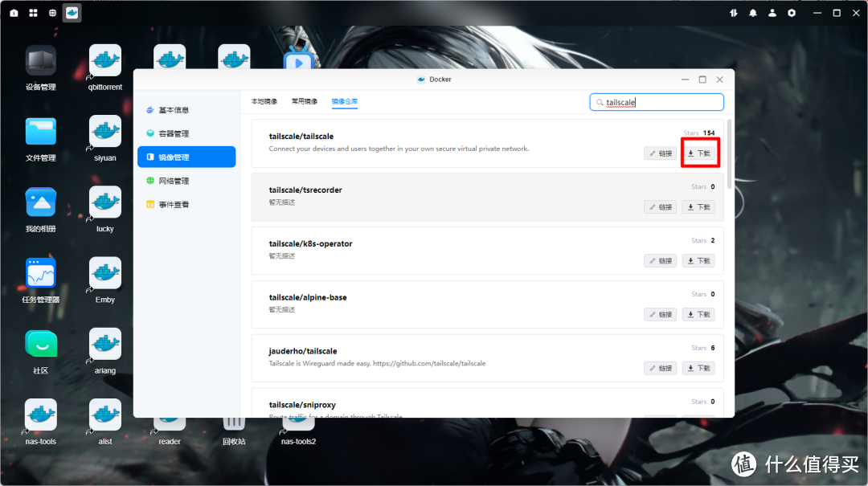Click 链接 button for tailscale/tsrecorder
868x486 pixels.
[x=660, y=207]
